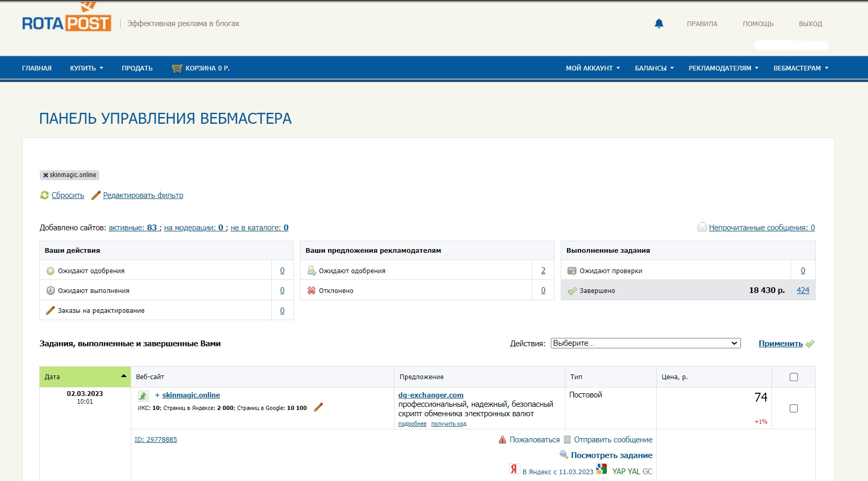Open the Продать menu item
The width and height of the screenshot is (868, 481).
coord(137,68)
